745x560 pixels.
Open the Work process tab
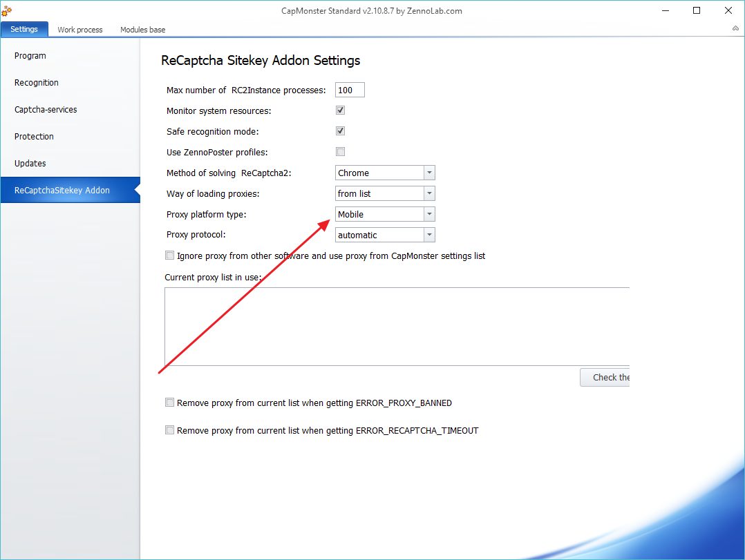click(x=80, y=30)
